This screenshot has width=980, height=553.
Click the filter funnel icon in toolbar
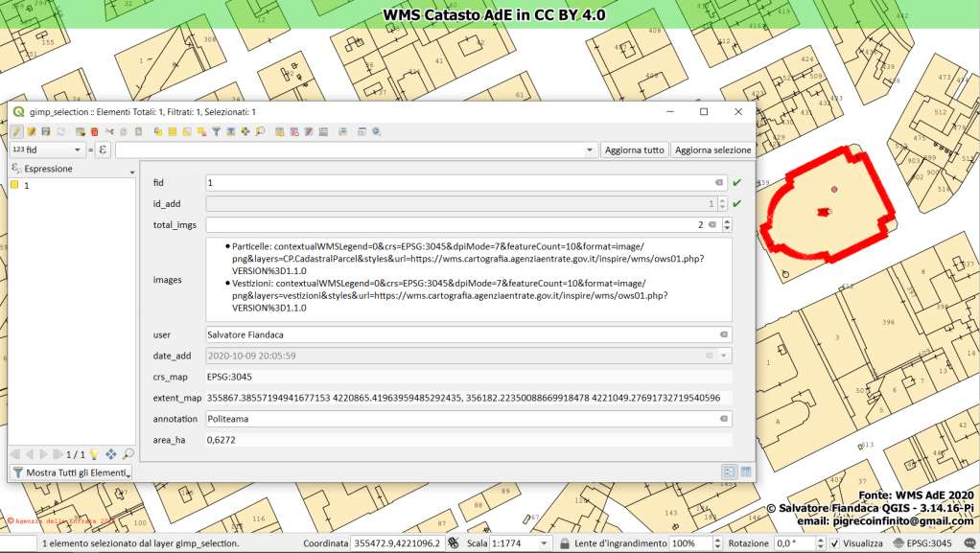click(216, 131)
